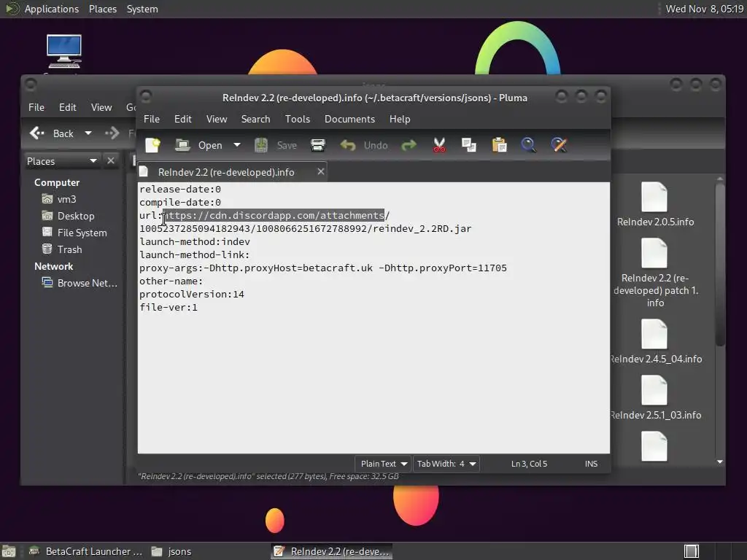Open Pluma File menu
This screenshot has width=747, height=560.
(x=152, y=119)
